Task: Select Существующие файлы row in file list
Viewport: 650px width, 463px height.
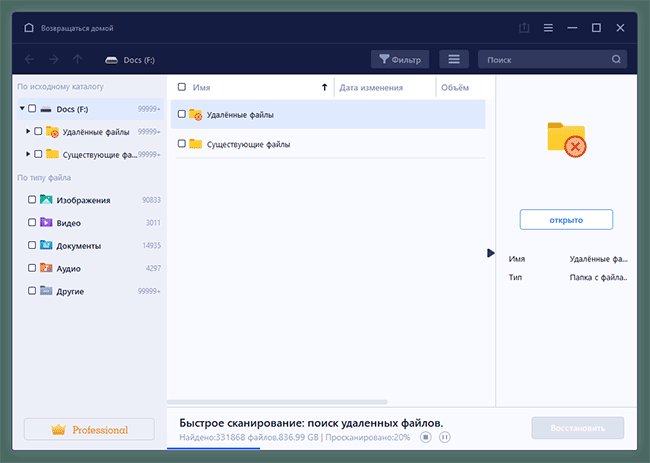Action: [328, 144]
